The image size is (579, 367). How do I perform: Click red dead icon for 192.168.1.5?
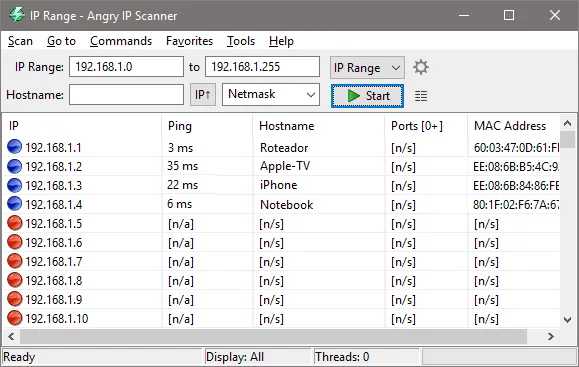14,223
